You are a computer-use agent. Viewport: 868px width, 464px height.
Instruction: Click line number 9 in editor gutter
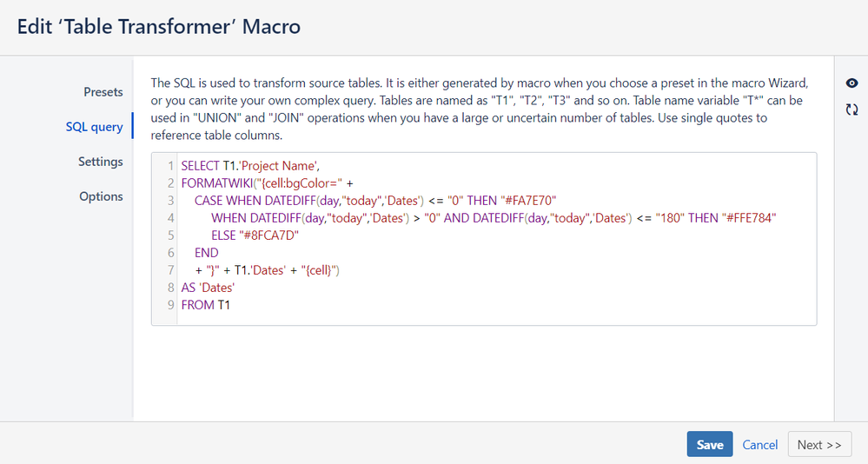[171, 305]
